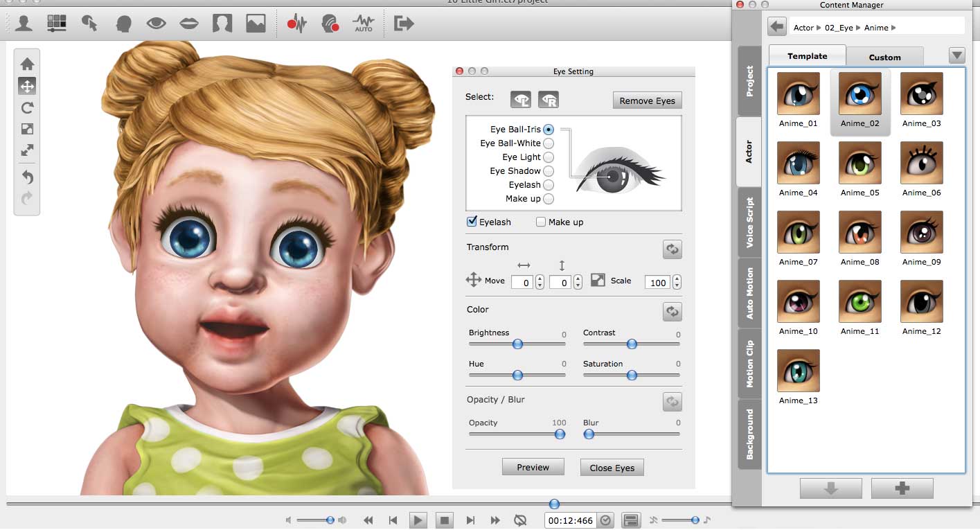Screen dimensions: 980x530
Task: Open the Project side tab
Action: click(749, 81)
